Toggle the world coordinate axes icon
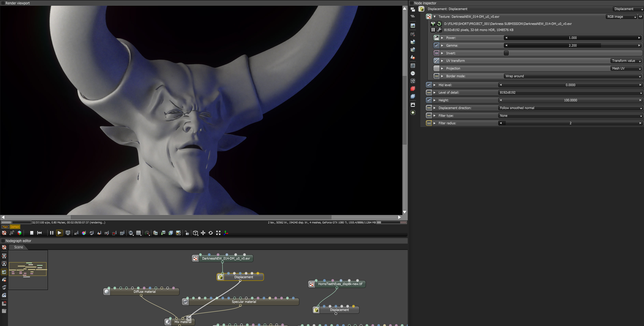 coord(226,233)
